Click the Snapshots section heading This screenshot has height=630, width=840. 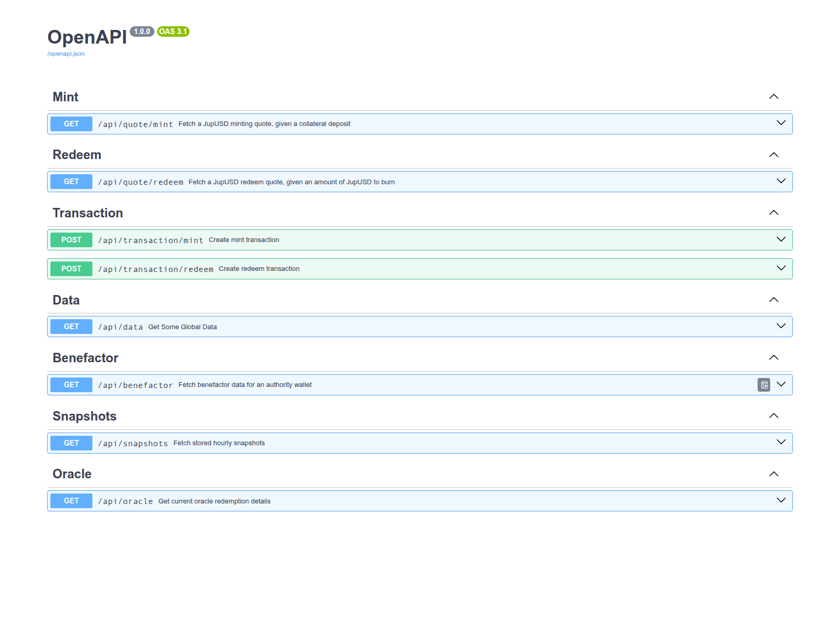pos(85,416)
